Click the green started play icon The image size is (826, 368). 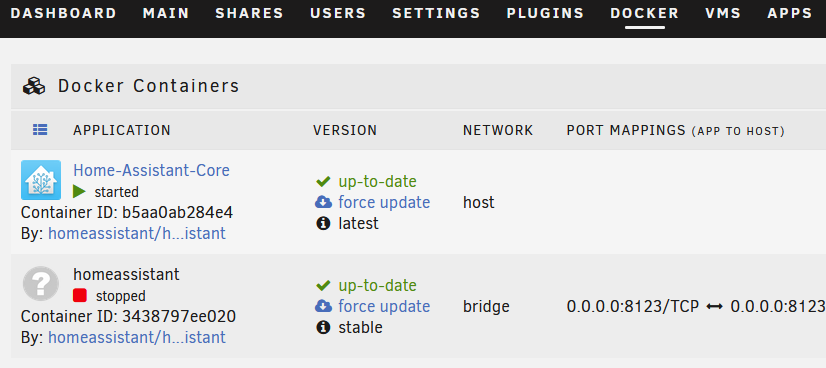click(x=80, y=192)
